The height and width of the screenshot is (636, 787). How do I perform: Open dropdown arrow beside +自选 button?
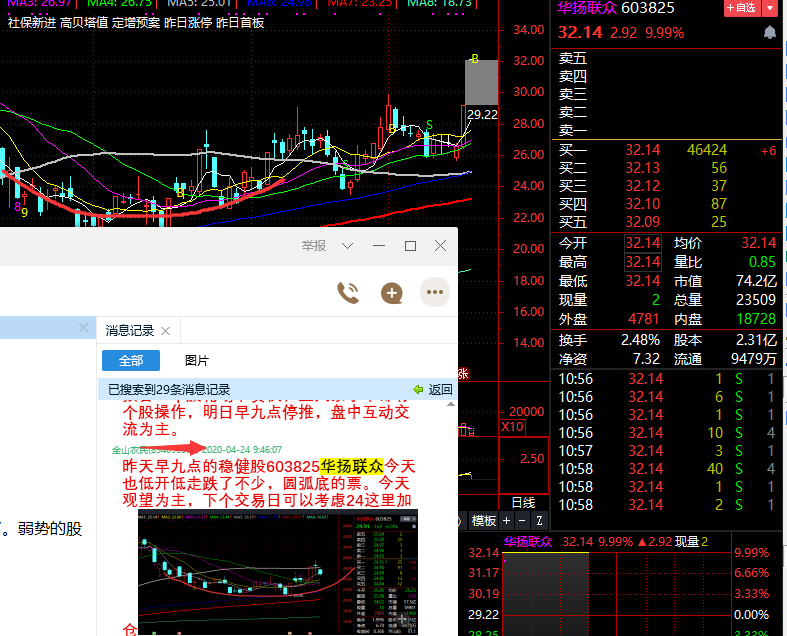coord(769,8)
